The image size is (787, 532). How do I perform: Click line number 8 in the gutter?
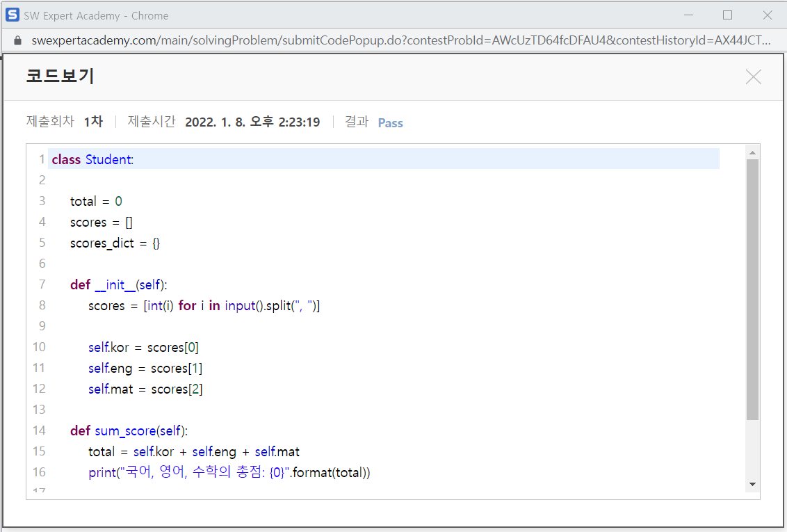[42, 305]
